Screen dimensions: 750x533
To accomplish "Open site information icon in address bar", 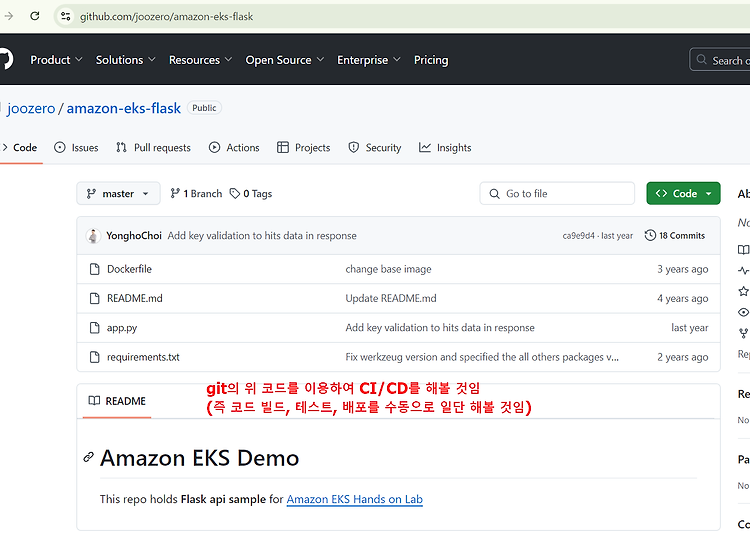I will click(x=66, y=16).
